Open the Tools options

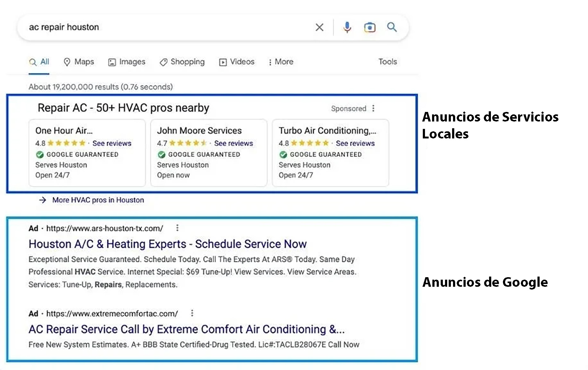pyautogui.click(x=387, y=62)
